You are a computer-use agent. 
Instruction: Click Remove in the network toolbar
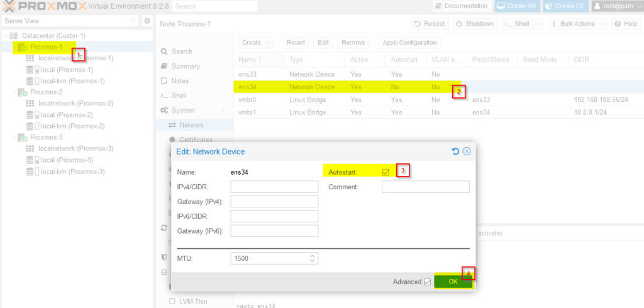point(353,43)
